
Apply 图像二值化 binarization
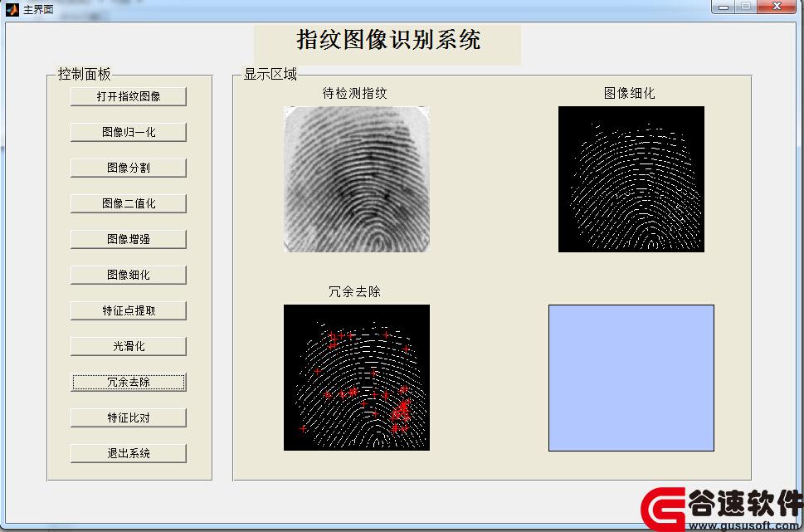click(128, 203)
